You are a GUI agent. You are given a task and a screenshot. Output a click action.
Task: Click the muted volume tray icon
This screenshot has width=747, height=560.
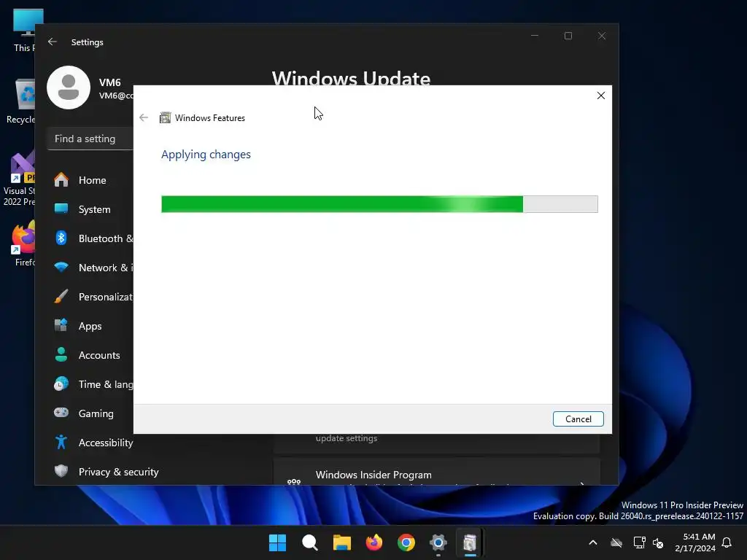[658, 542]
